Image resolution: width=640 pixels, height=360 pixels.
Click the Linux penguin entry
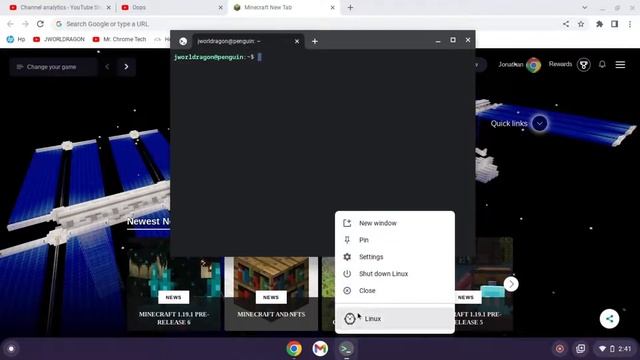tap(394, 319)
